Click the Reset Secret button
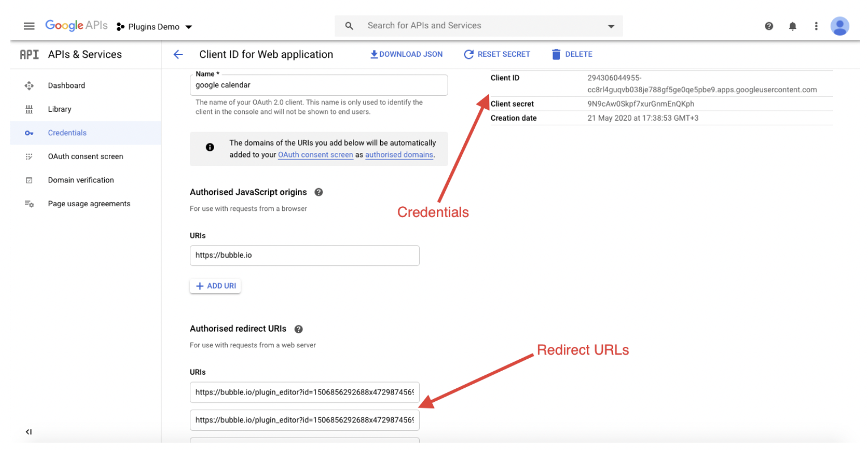The image size is (868, 450). [x=497, y=54]
